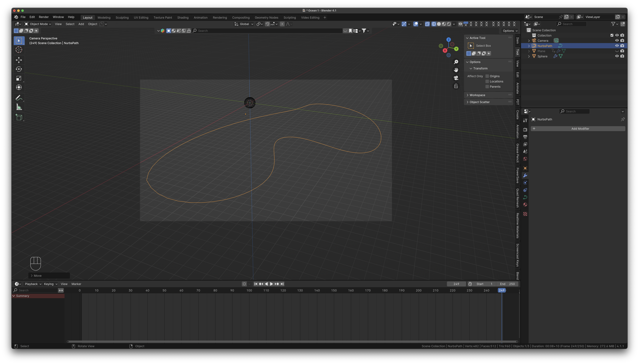639x364 pixels.
Task: Open the Modifiers wrench tab icon
Action: (525, 175)
